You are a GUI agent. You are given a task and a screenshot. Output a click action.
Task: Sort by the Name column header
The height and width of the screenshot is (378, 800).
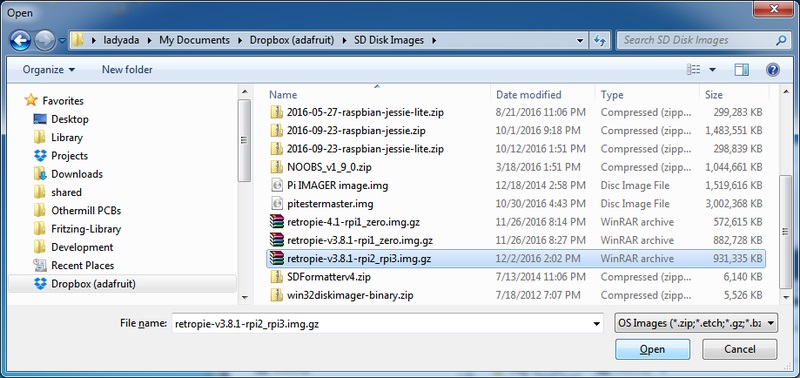(x=378, y=94)
